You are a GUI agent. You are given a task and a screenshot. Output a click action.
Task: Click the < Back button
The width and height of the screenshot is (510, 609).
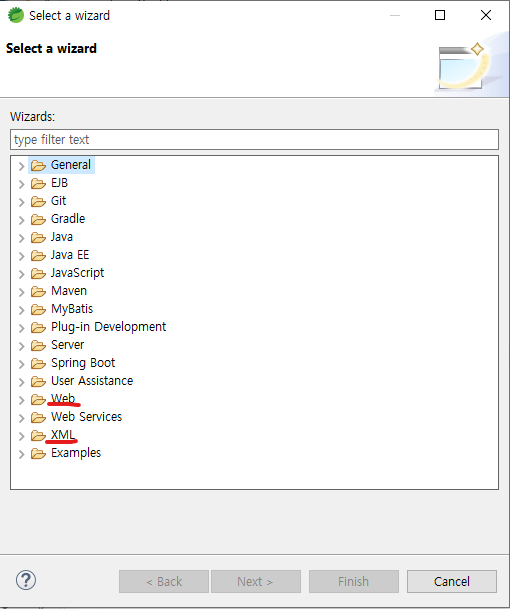tap(164, 581)
